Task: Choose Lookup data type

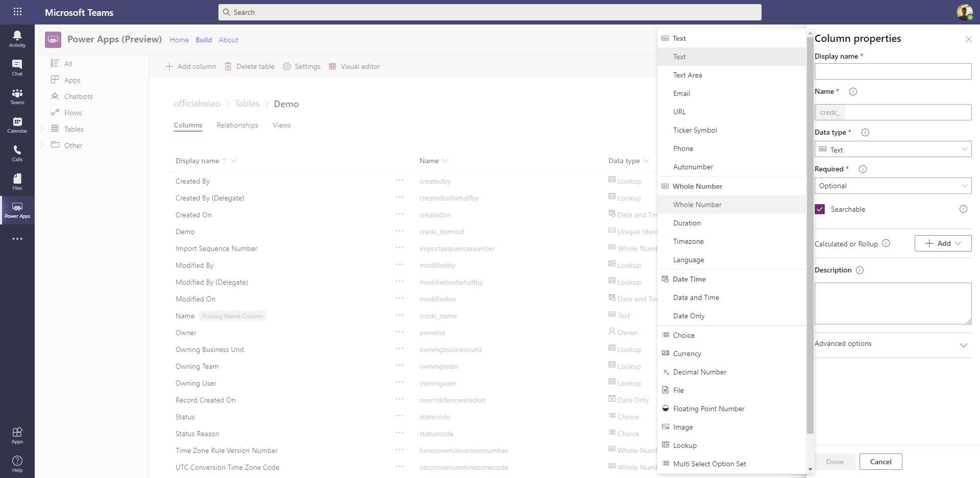Action: [x=731, y=445]
